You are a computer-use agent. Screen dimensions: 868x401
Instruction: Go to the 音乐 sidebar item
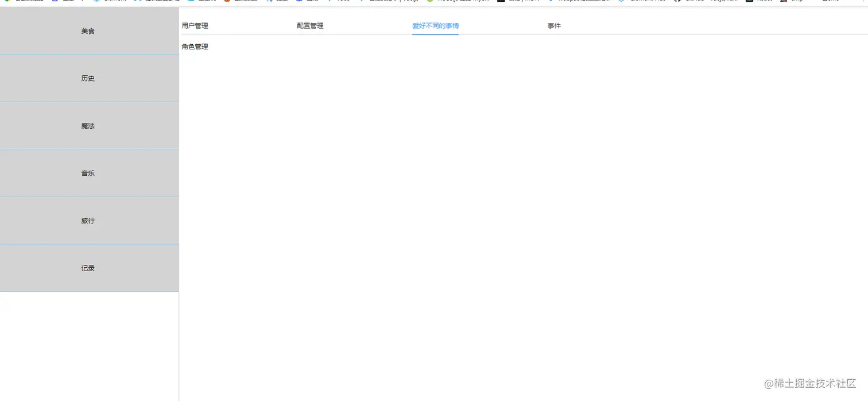point(89,173)
